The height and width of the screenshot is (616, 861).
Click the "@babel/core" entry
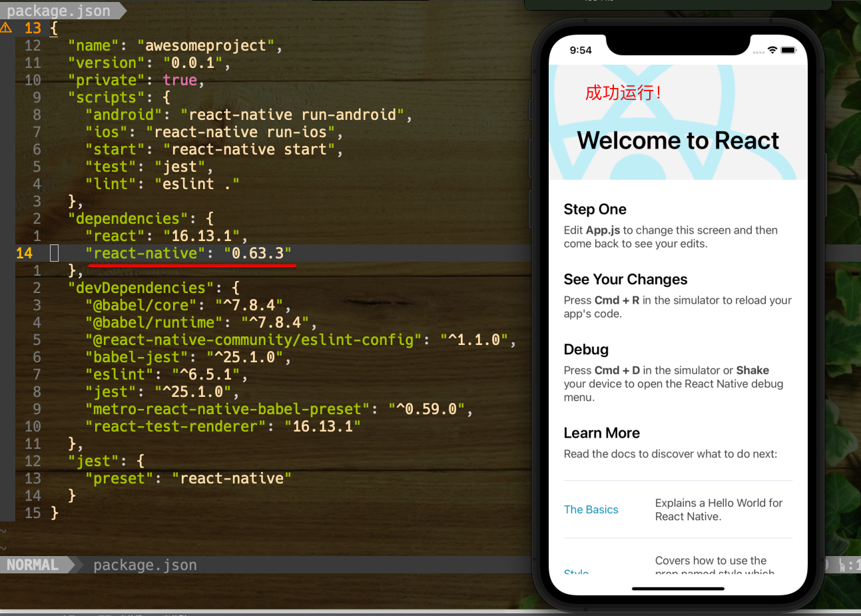[188, 305]
